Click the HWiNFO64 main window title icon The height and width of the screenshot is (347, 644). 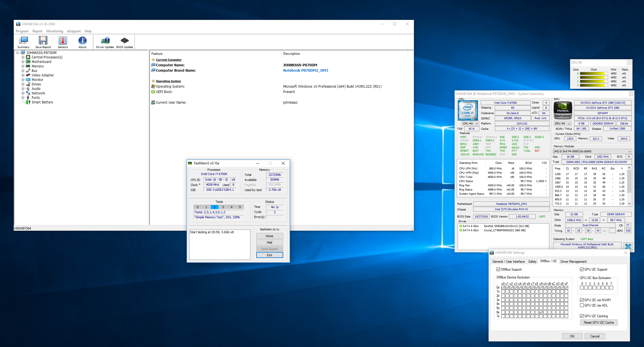coord(18,24)
